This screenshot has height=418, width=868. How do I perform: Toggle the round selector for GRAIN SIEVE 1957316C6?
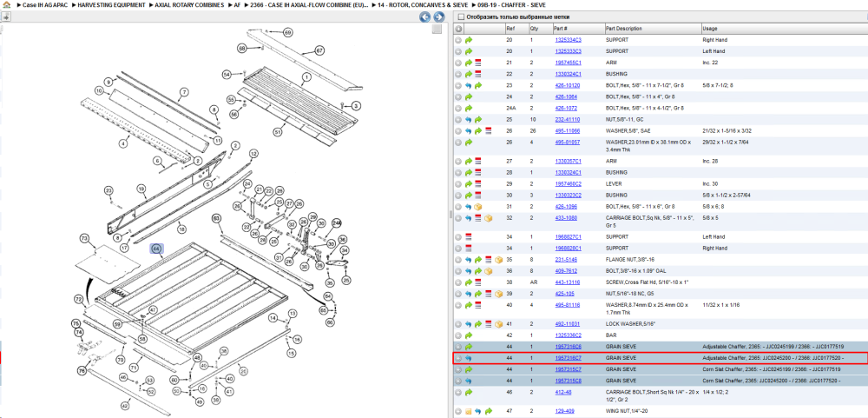pos(458,347)
